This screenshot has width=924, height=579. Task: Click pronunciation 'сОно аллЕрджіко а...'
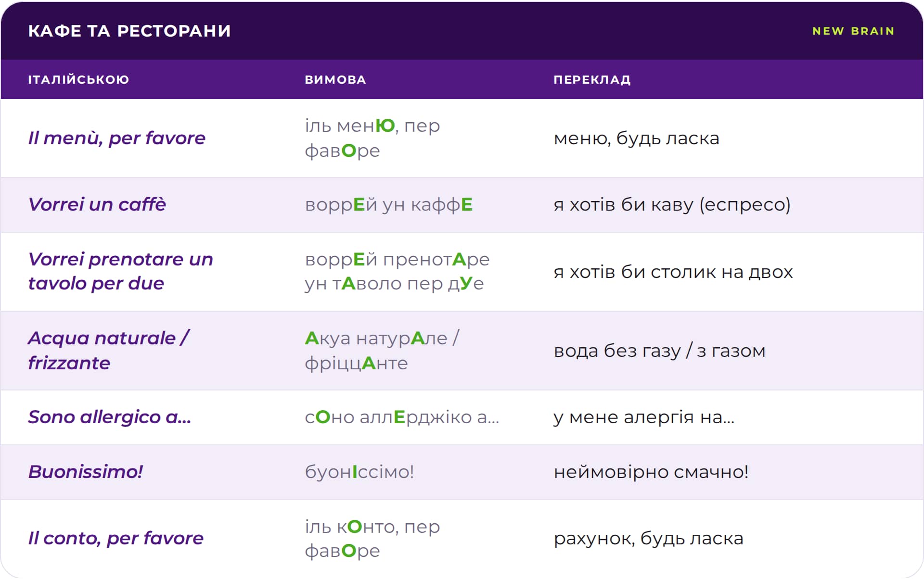(402, 417)
